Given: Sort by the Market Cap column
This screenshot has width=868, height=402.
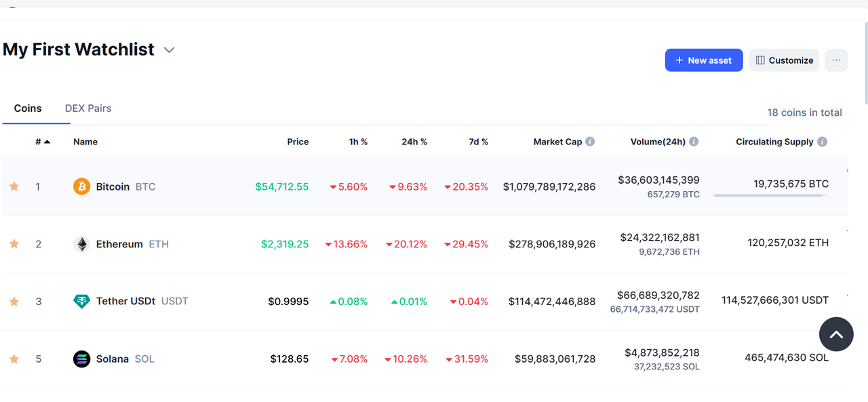Looking at the screenshot, I should [x=557, y=142].
